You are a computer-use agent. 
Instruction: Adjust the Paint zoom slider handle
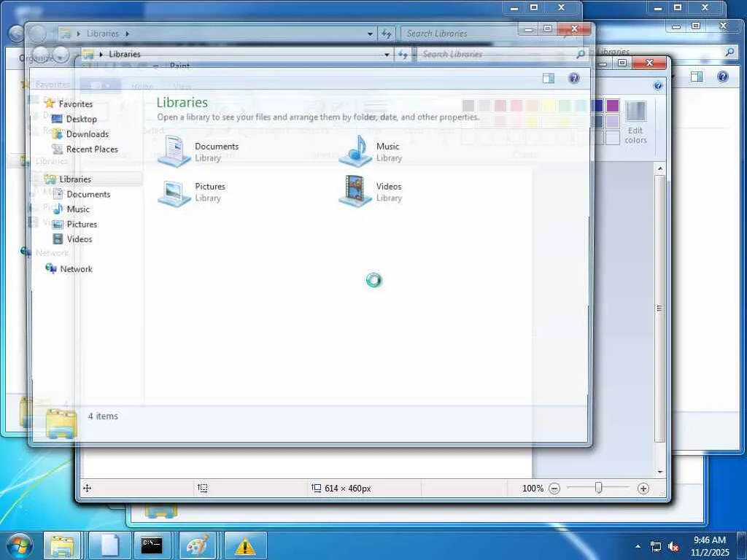(x=598, y=488)
